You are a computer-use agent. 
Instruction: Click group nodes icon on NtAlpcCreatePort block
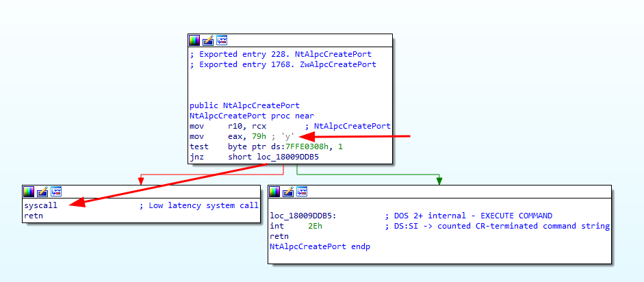click(221, 40)
